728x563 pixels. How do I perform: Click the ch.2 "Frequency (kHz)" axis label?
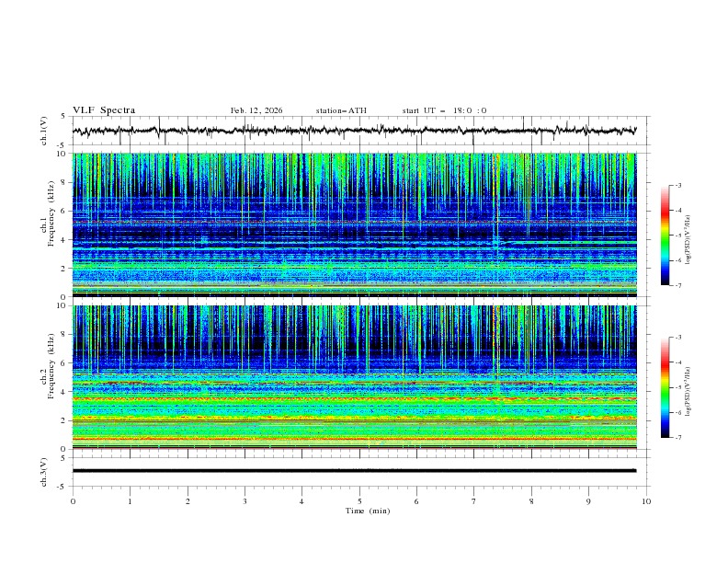51,365
